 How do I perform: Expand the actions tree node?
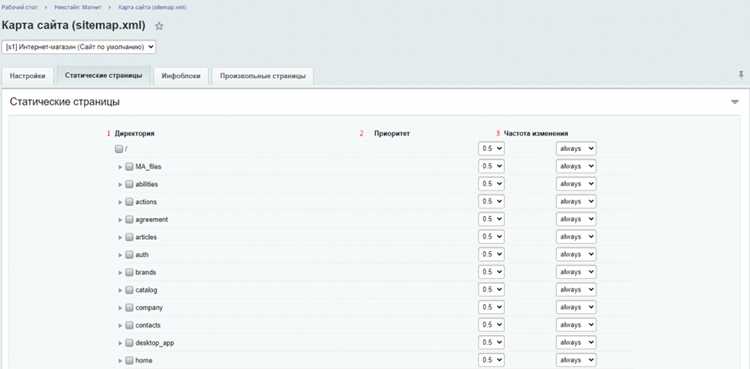pyautogui.click(x=120, y=202)
